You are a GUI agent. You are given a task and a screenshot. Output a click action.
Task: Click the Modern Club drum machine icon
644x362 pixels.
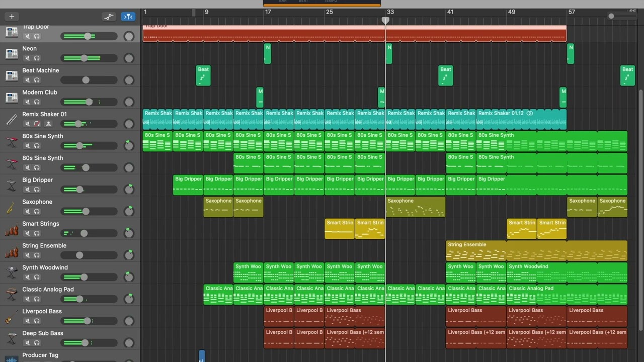click(x=12, y=98)
